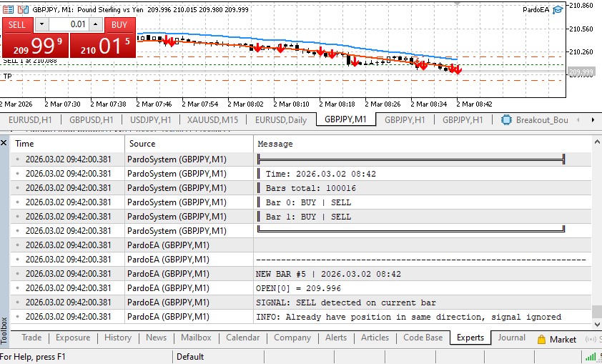This screenshot has height=364, width=602.
Task: Click the log scrollbar up arrow
Action: tap(597, 142)
